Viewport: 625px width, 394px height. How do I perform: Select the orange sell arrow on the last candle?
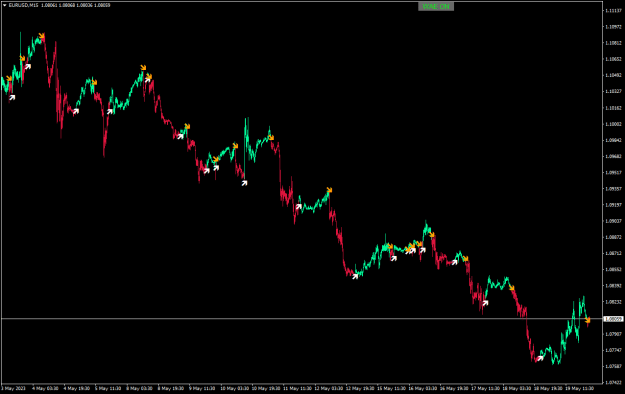tap(587, 320)
